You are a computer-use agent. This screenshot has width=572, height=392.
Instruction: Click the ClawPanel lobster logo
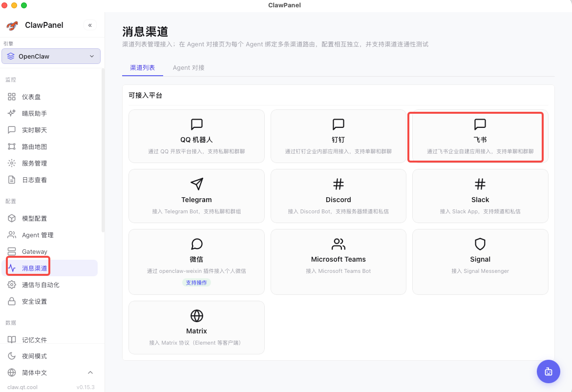pos(12,25)
